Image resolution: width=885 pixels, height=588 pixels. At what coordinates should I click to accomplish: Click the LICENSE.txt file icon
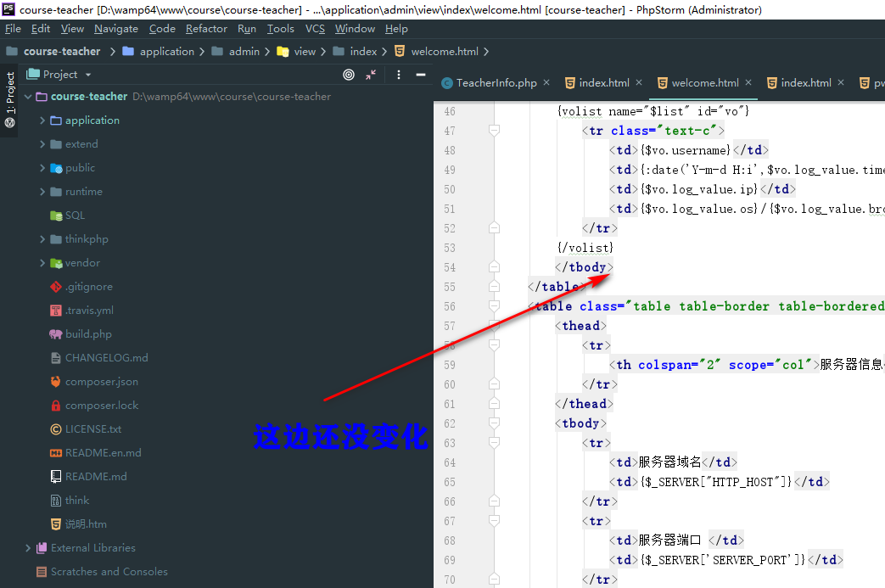[55, 428]
